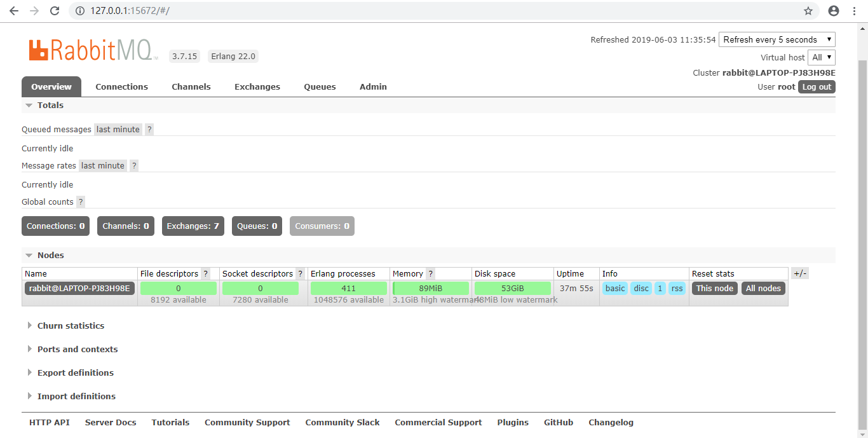
Task: Open the HTTP API footer link
Action: point(50,422)
